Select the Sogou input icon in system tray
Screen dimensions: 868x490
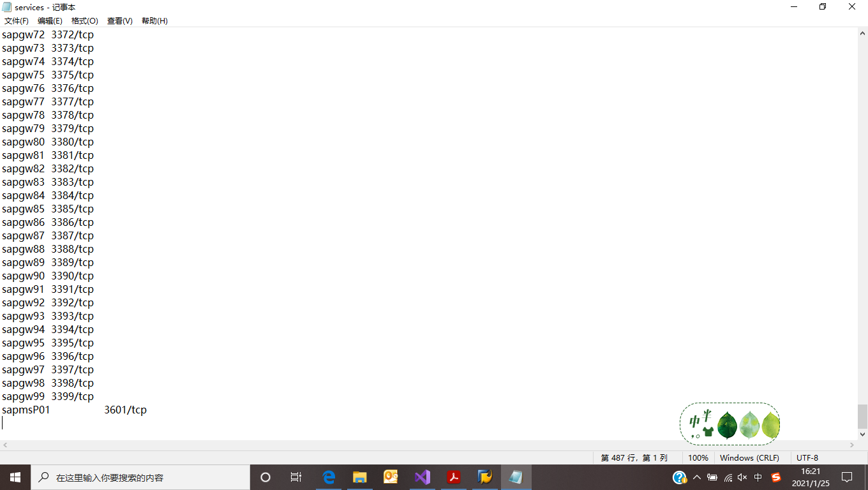point(774,477)
